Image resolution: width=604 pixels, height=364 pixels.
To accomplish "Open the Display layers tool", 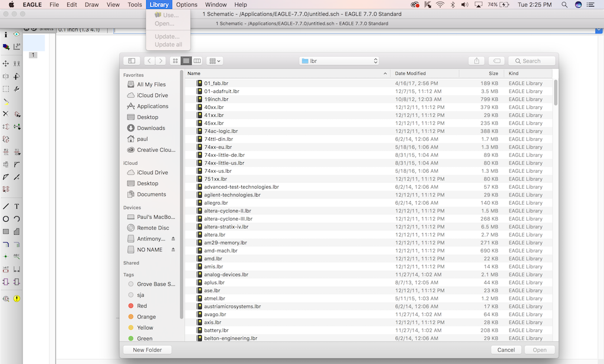I will [6, 47].
